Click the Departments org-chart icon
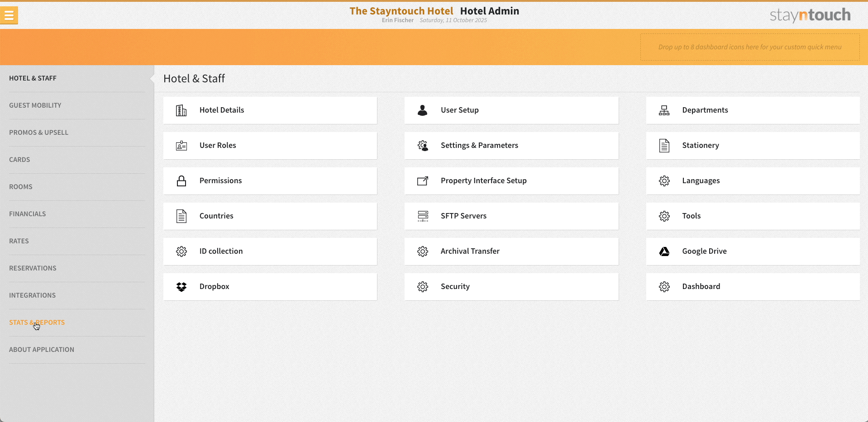This screenshot has height=422, width=868. click(664, 110)
